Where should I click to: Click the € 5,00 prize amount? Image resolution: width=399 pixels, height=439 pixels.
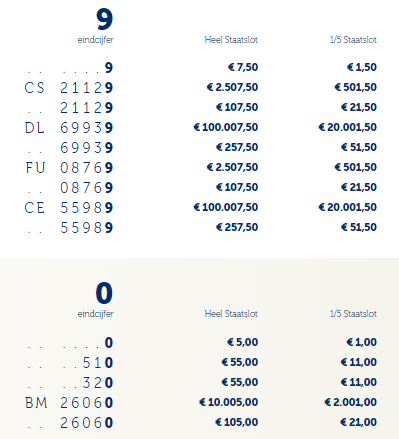tap(243, 342)
